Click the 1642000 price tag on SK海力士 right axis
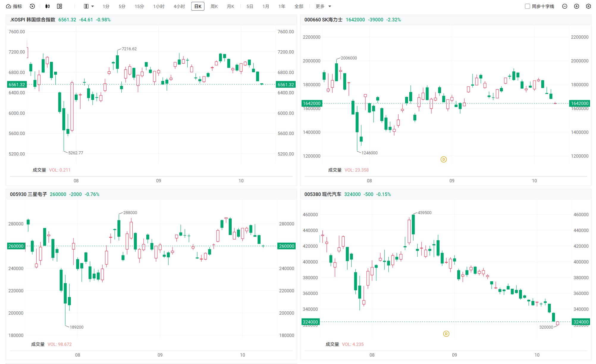596x364 pixels. (579, 103)
